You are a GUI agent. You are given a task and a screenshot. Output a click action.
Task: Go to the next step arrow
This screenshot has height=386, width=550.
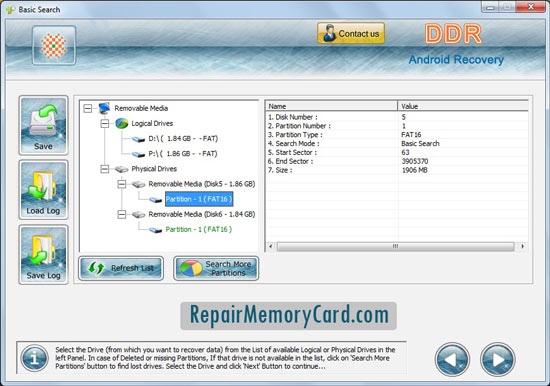tap(498, 359)
